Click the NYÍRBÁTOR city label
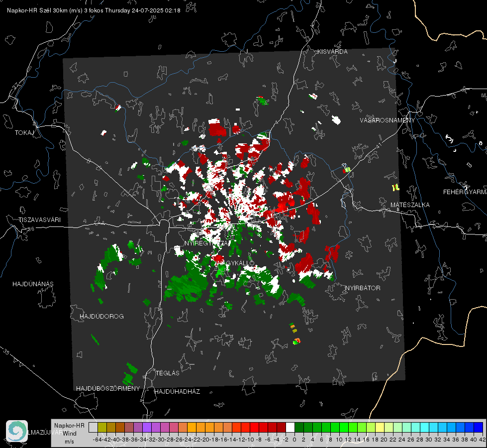 tap(363, 288)
